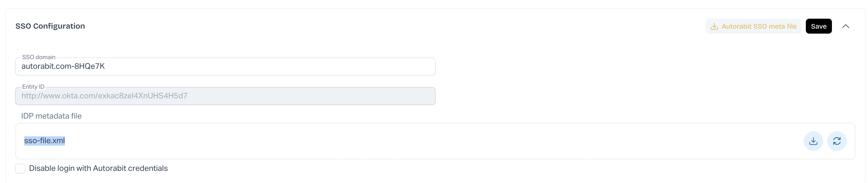This screenshot has width=868, height=183.
Task: Click the SSO domain floating label
Action: pos(39,57)
